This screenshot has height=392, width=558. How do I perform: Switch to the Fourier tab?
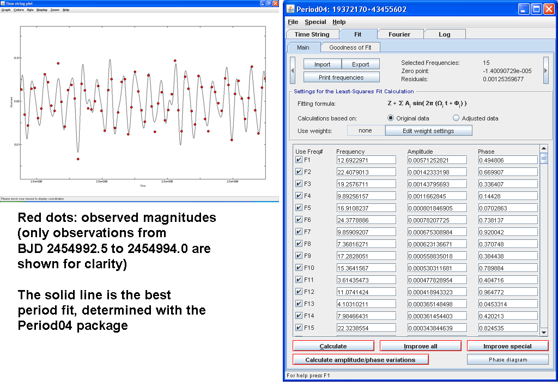click(x=399, y=34)
